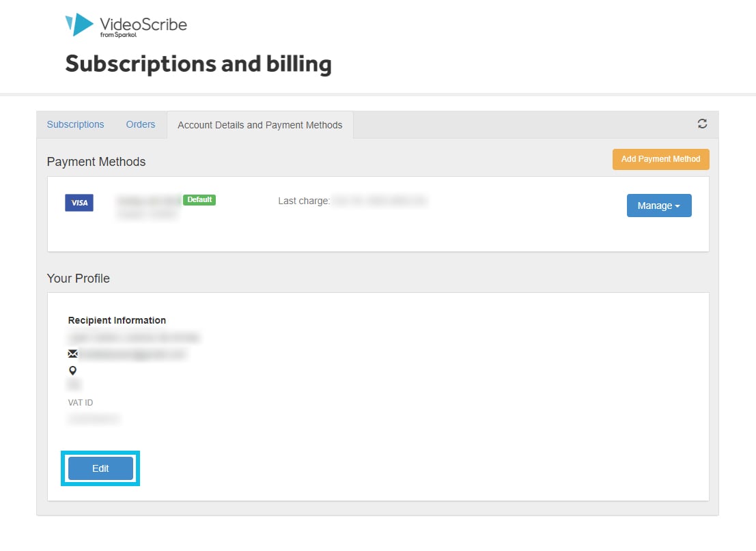Click the Recipient Information heading
Viewport: 756px width, 551px height.
click(x=116, y=320)
